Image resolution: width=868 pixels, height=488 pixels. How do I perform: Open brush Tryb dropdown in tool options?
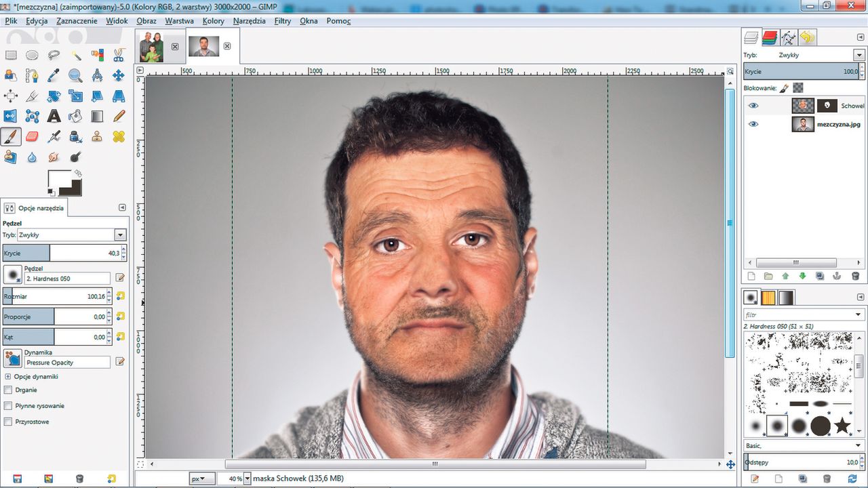coord(120,235)
